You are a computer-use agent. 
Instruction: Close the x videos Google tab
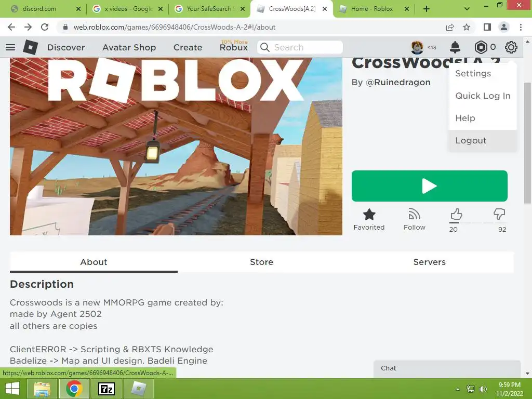pos(161,9)
